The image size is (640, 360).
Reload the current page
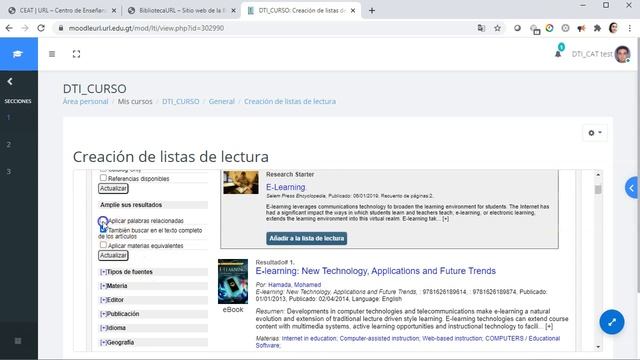(x=41, y=28)
